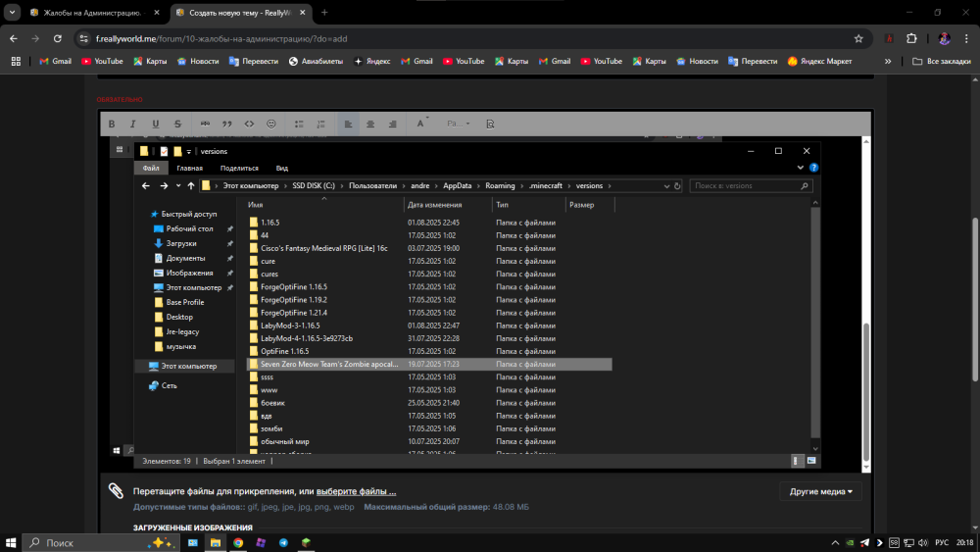Open the Chrome three-dot menu
980x552 pixels.
(967, 39)
